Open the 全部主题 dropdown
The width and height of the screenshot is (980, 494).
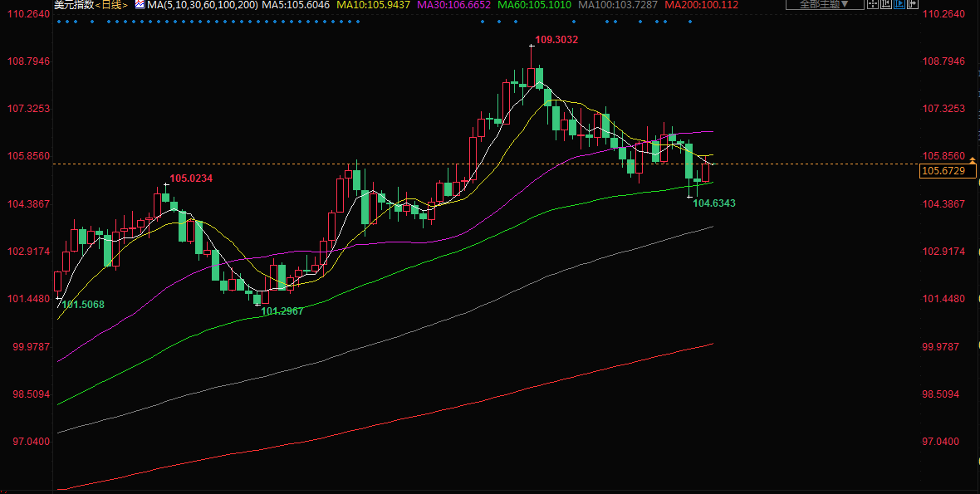pyautogui.click(x=824, y=4)
